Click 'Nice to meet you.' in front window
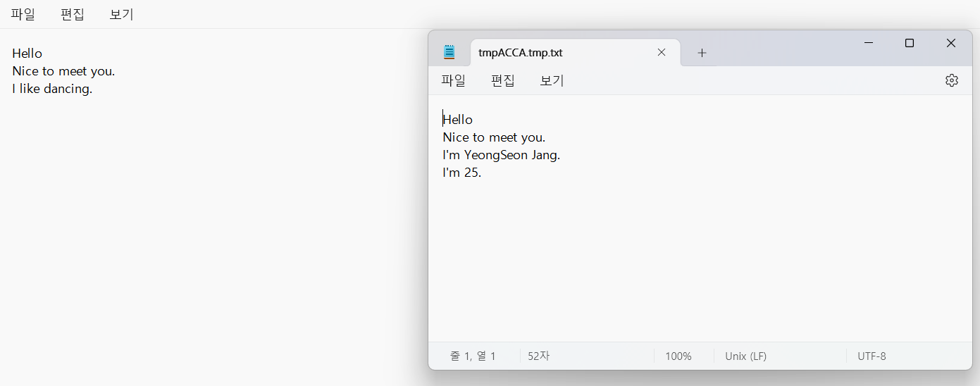The height and width of the screenshot is (386, 980). (494, 137)
